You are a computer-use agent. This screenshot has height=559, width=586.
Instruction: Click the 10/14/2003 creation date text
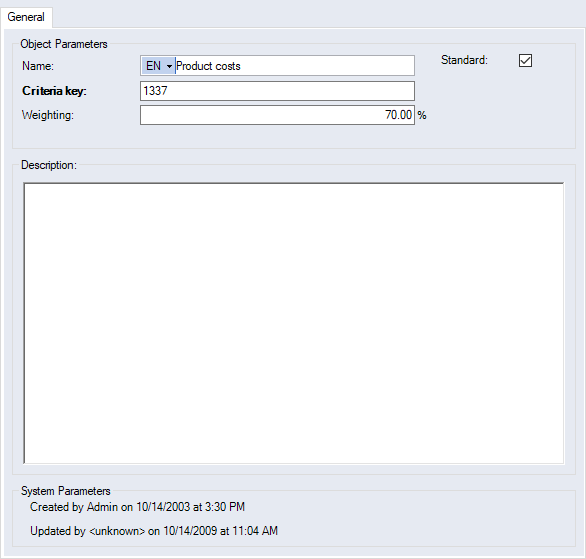point(163,507)
